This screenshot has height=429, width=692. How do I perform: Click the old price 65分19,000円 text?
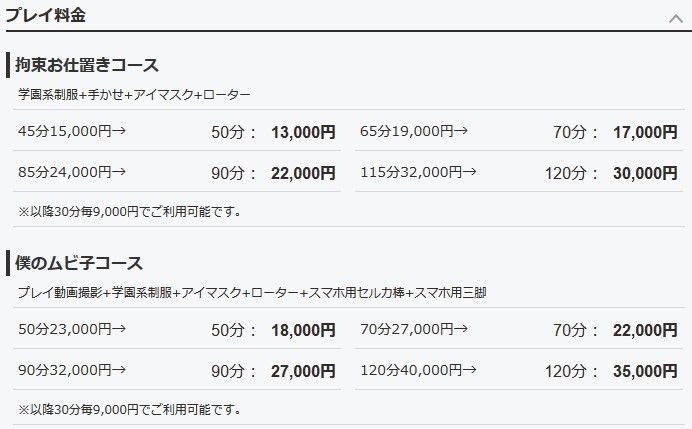pos(414,131)
